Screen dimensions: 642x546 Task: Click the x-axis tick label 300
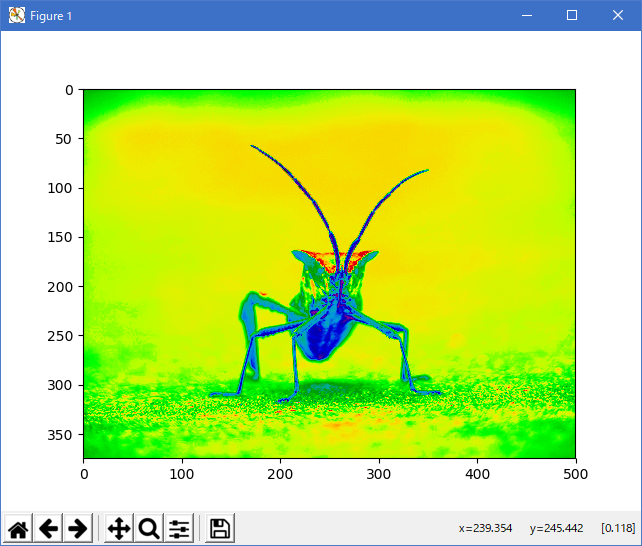pyautogui.click(x=379, y=474)
